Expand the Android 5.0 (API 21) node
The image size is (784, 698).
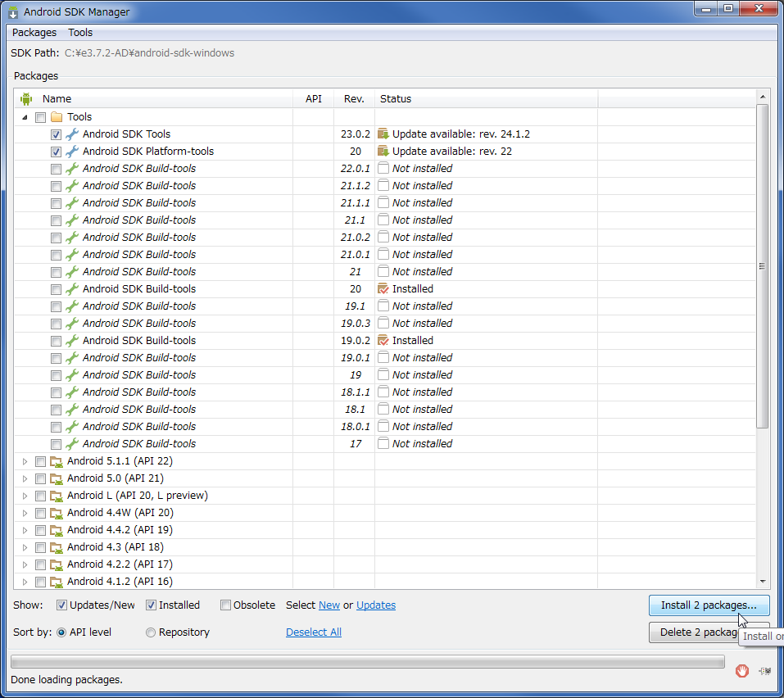click(x=25, y=478)
